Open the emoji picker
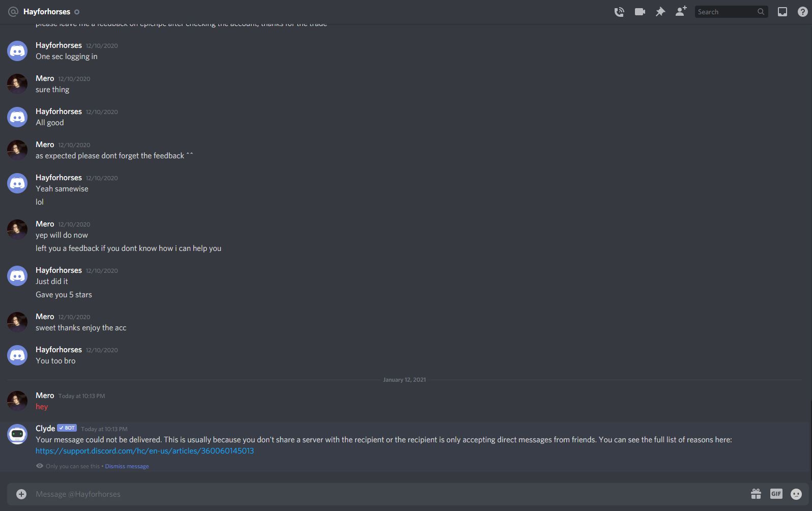812x511 pixels. (796, 494)
